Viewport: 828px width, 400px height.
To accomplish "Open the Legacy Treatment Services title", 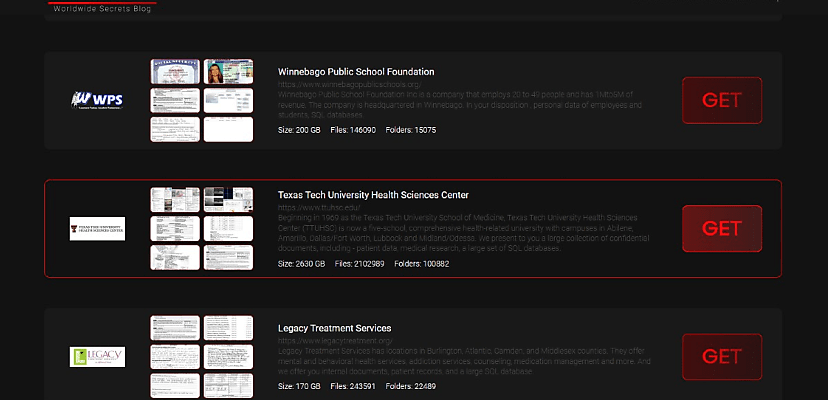I will [x=334, y=328].
